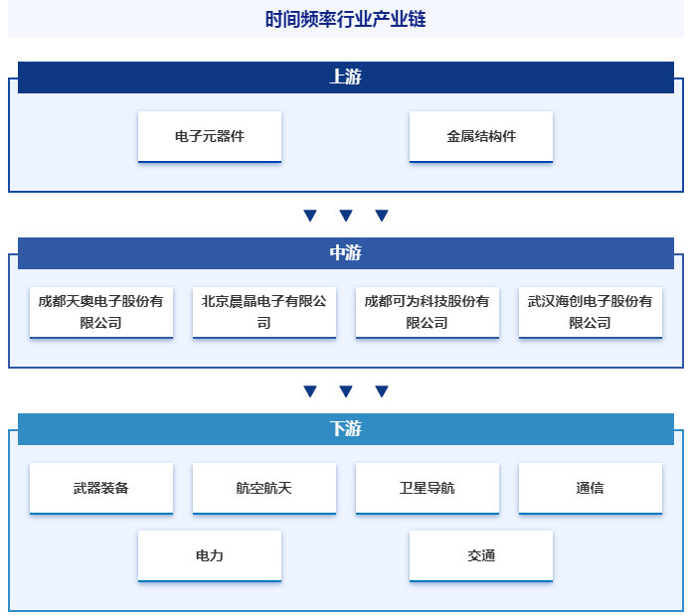Image resolution: width=692 pixels, height=616 pixels.
Task: Click the 电子元器件 card
Action: 210,137
